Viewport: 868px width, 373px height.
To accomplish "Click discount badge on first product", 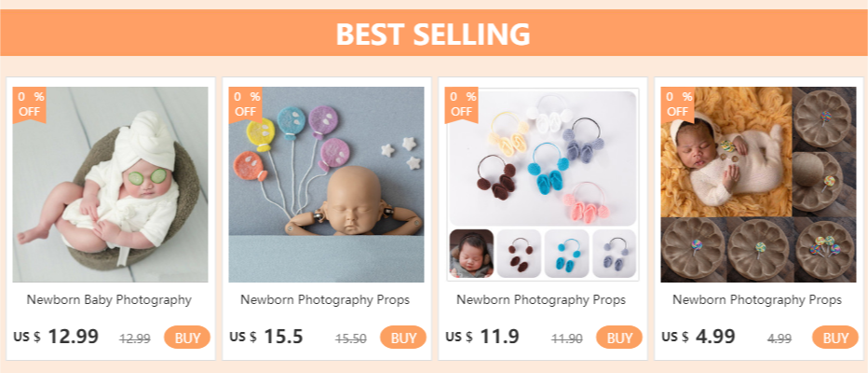I will (x=30, y=104).
